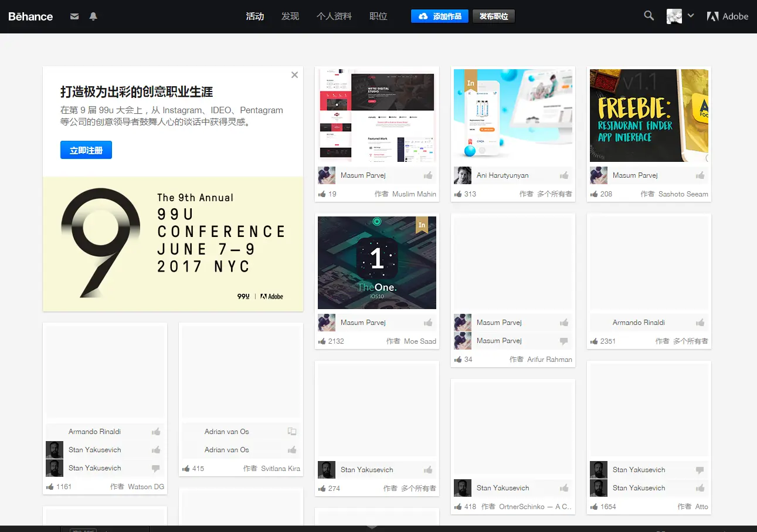Click thumbs-up in Armando Rinaldi row above 2351
Image resolution: width=757 pixels, height=532 pixels.
[x=700, y=323]
